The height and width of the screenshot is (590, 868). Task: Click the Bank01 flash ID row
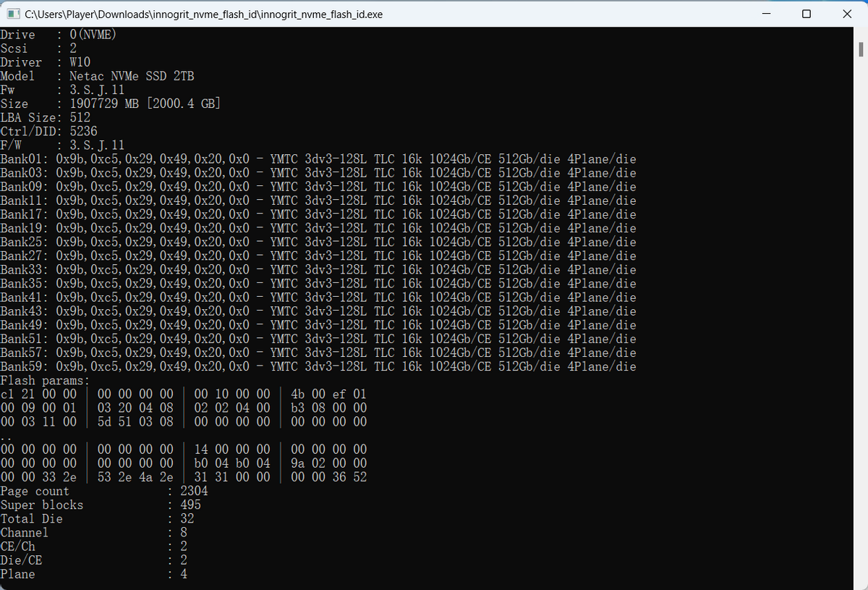point(318,159)
